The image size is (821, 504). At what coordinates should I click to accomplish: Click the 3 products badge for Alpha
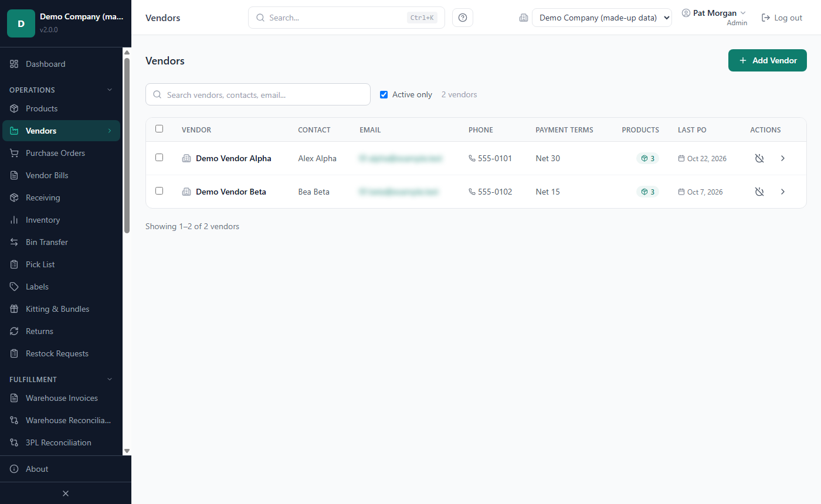coord(647,158)
